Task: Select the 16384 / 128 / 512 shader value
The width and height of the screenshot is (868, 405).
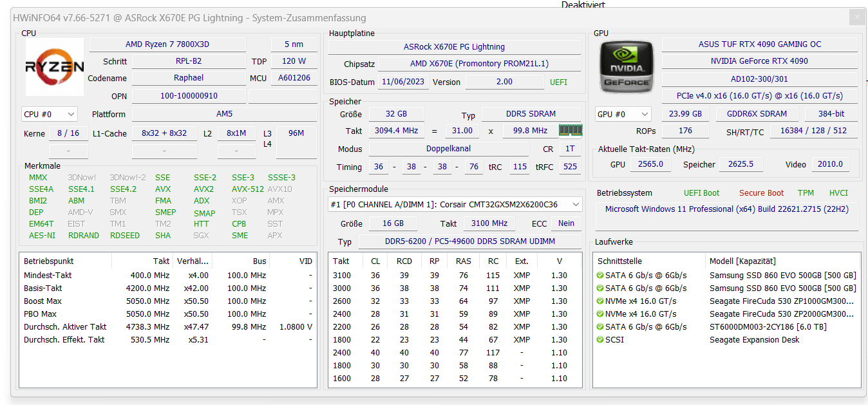Action: (813, 131)
